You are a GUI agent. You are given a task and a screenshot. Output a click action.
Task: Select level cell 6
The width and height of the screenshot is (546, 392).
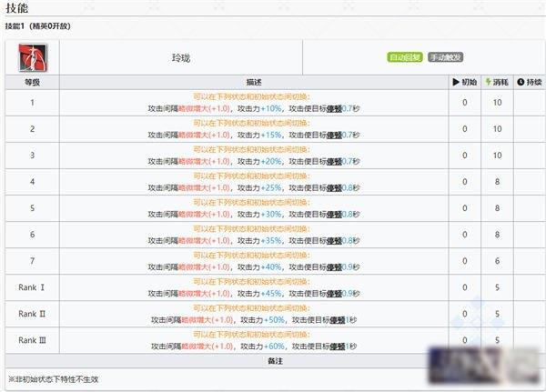pos(33,235)
